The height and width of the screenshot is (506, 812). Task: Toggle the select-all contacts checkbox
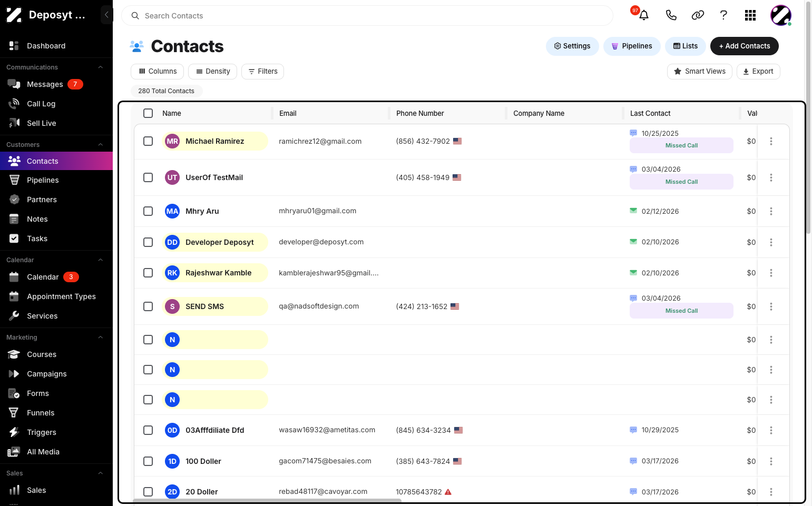pyautogui.click(x=148, y=113)
